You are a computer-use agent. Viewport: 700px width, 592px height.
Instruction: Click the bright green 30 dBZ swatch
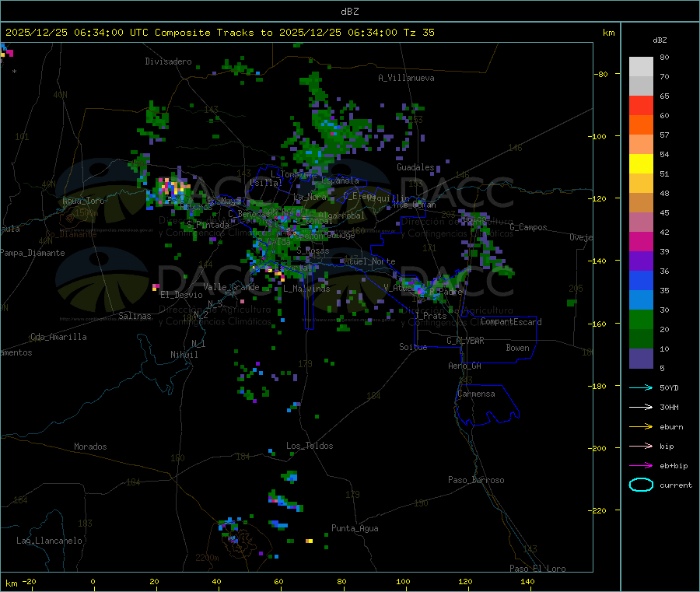tap(641, 319)
